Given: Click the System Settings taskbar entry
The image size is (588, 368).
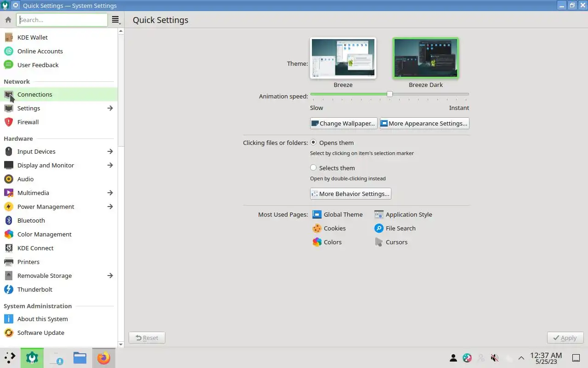Looking at the screenshot, I should (x=32, y=357).
